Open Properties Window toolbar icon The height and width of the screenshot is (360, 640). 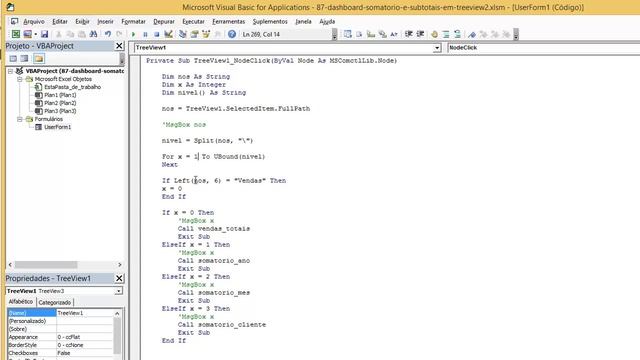pyautogui.click(x=194, y=34)
